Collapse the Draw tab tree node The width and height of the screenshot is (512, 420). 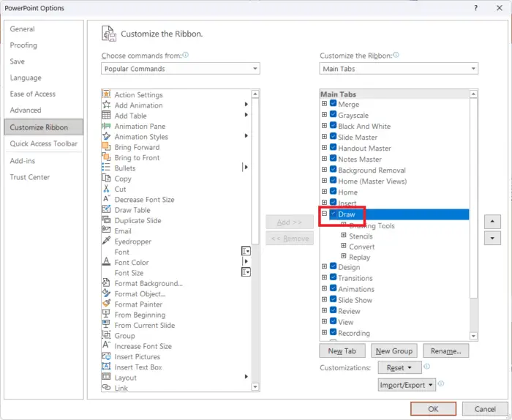(x=324, y=214)
